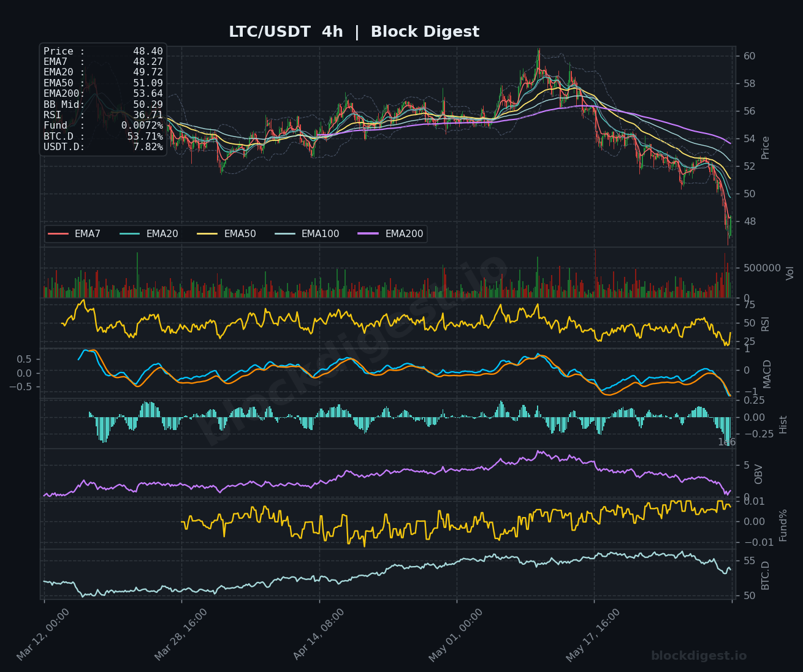Click the EMA200 53.64 row in info box
The height and width of the screenshot is (672, 803).
tap(103, 93)
